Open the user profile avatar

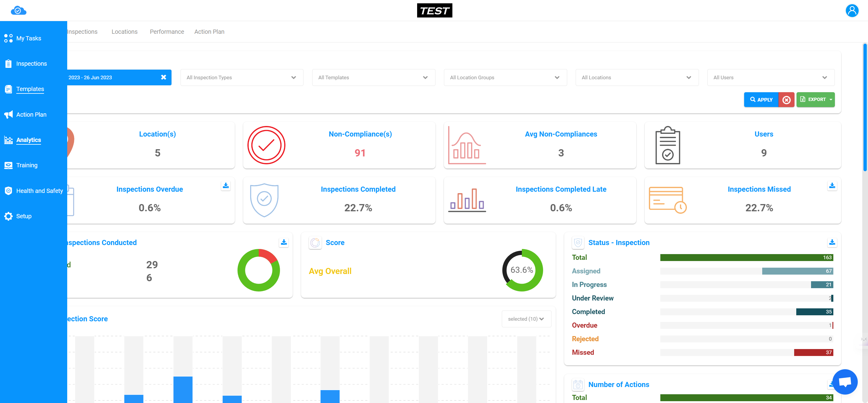852,11
